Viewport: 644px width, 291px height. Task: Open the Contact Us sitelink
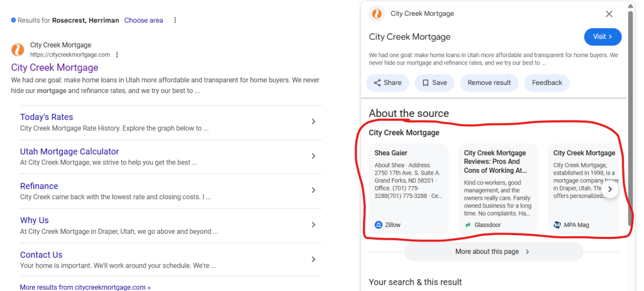(x=41, y=255)
